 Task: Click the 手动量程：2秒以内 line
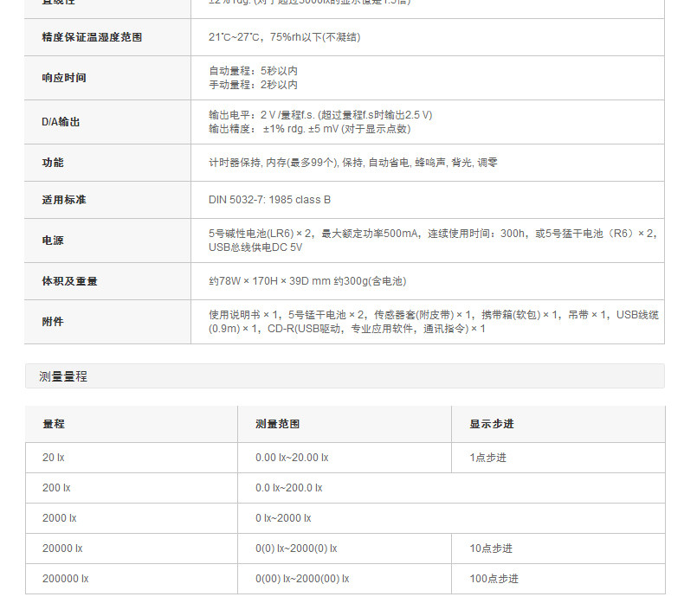pyautogui.click(x=253, y=85)
